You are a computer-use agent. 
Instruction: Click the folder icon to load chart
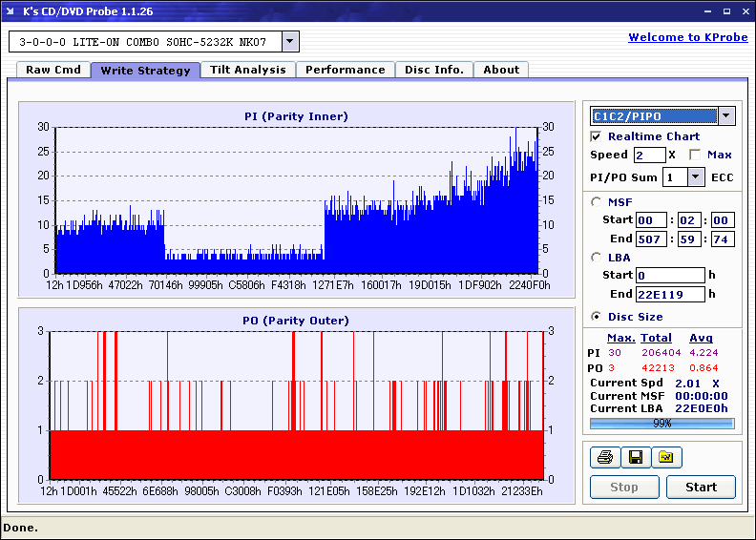[666, 458]
